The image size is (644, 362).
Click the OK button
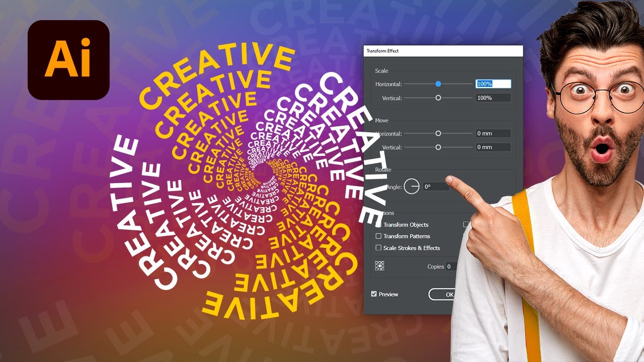(443, 295)
